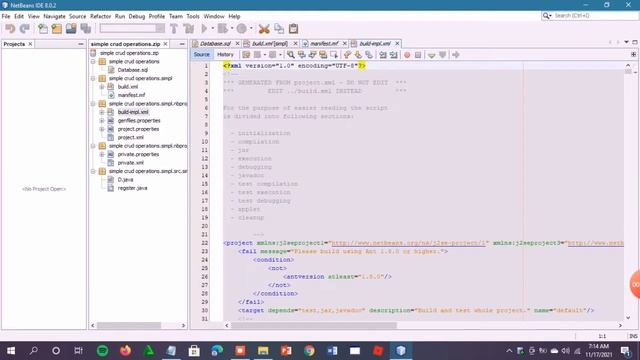
Task: Open the Refactor menu
Action: click(100, 16)
